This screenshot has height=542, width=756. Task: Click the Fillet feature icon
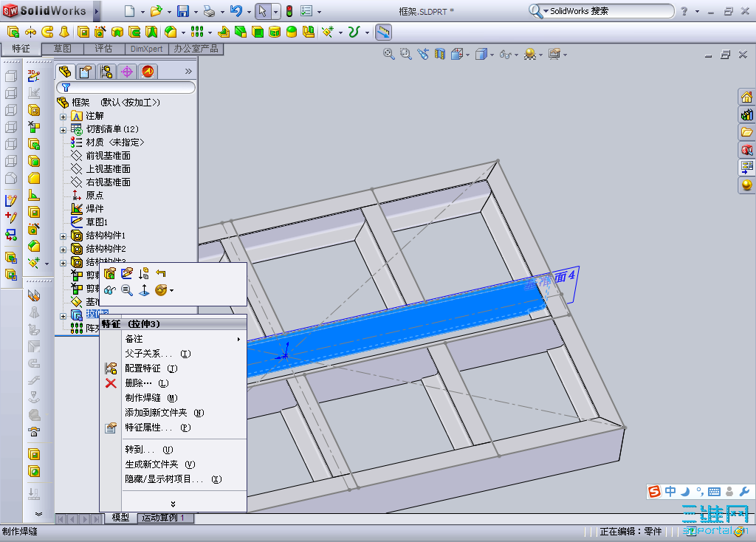click(171, 32)
